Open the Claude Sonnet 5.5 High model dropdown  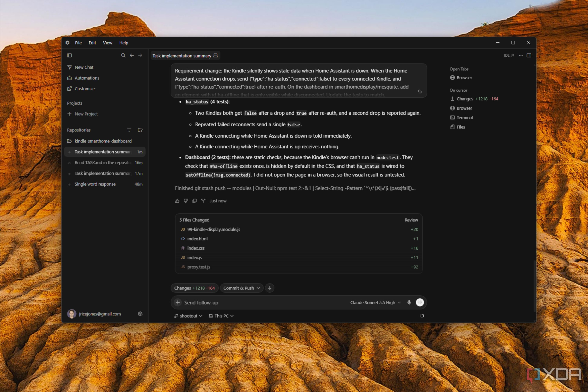(x=375, y=302)
